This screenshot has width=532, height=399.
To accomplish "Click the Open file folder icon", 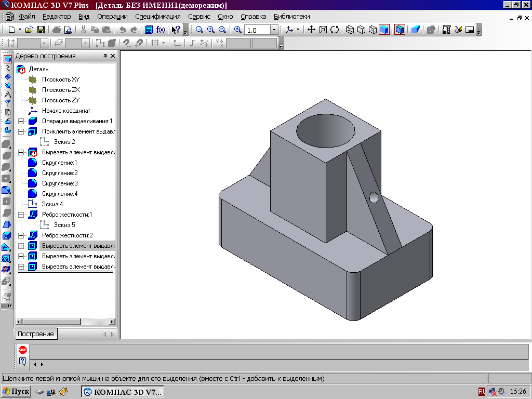I will click(x=30, y=30).
